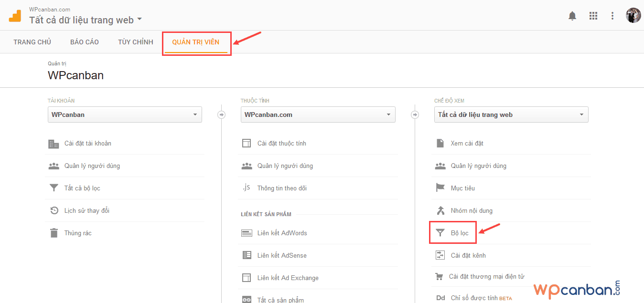Open Cài đặt tài khoản link
Image resolution: width=644 pixels, height=303 pixels.
click(88, 143)
